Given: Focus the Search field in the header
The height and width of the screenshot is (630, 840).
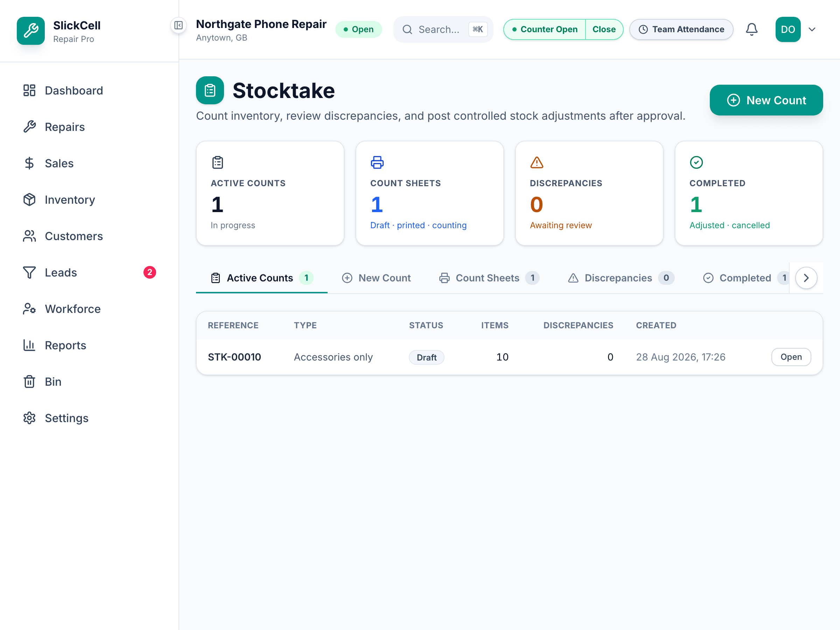Looking at the screenshot, I should click(443, 29).
